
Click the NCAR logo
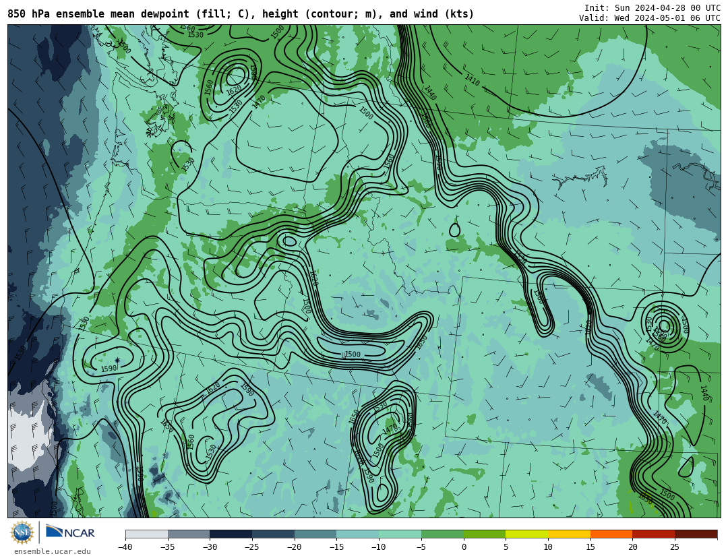tap(71, 532)
